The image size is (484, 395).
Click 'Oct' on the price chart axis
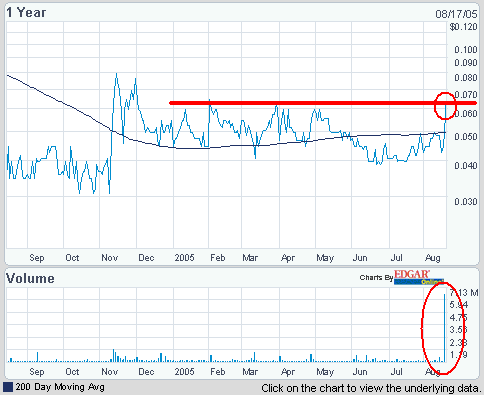(72, 258)
